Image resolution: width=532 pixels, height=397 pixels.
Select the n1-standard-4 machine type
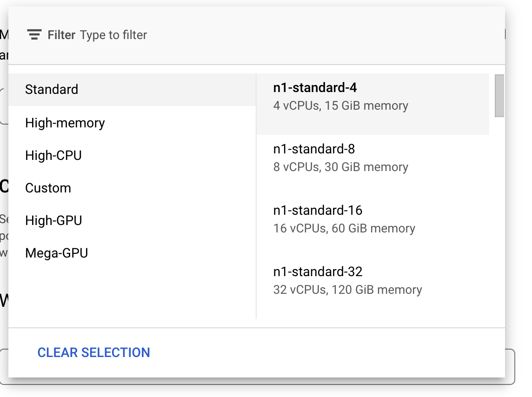point(315,87)
